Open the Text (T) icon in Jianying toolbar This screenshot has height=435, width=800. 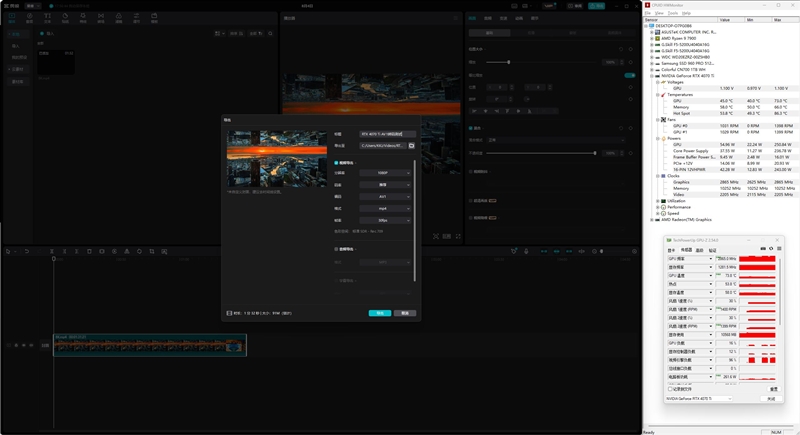[x=47, y=18]
